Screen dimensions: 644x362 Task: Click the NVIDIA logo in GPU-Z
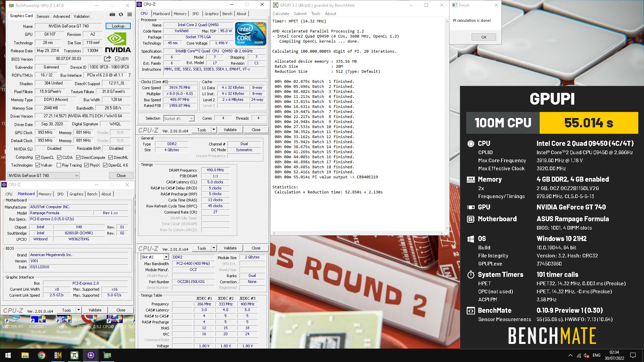point(118,43)
